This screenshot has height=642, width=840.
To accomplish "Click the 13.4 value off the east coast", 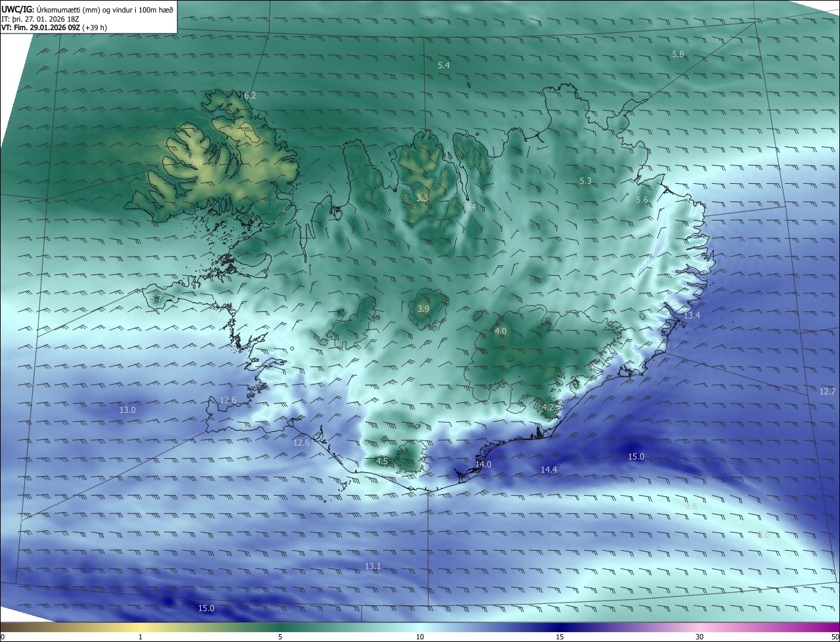I will point(692,316).
